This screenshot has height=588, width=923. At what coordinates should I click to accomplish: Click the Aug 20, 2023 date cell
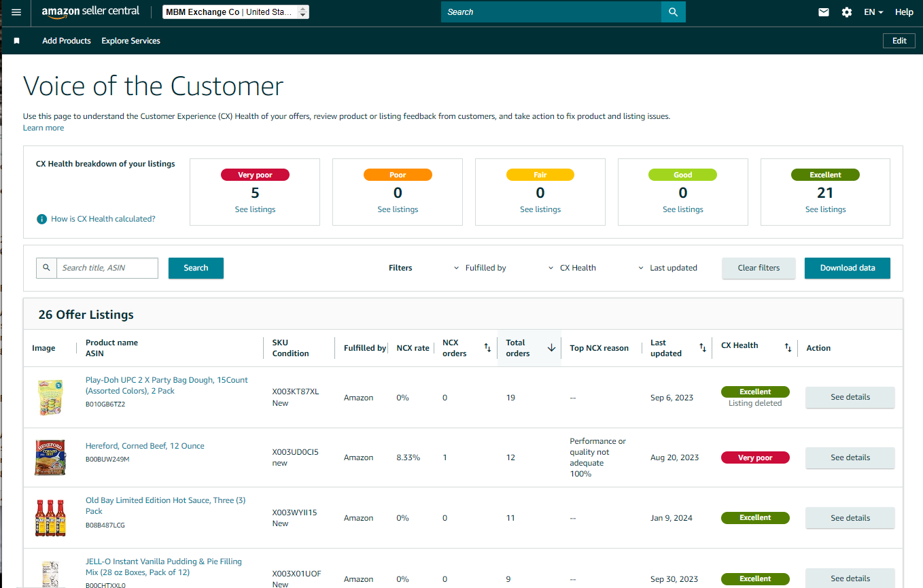pyautogui.click(x=675, y=457)
